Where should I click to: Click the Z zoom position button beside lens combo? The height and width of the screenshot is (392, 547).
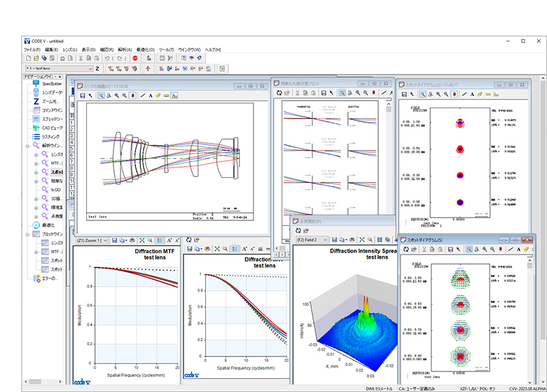(x=97, y=68)
